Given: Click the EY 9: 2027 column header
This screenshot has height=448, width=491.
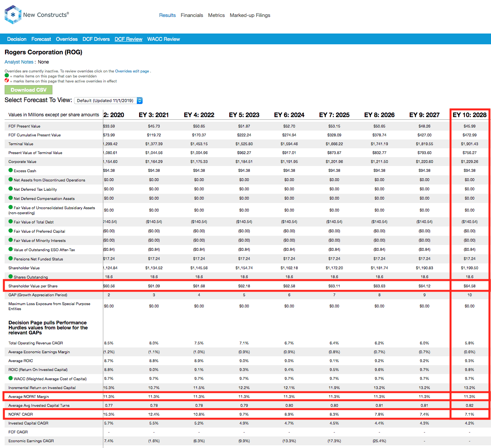Looking at the screenshot, I should [x=424, y=115].
